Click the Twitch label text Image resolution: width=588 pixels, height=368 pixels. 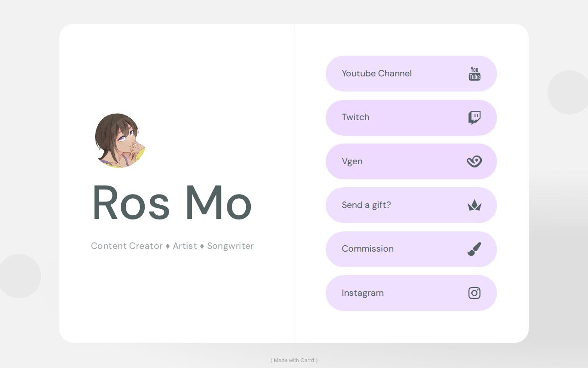[x=356, y=117]
